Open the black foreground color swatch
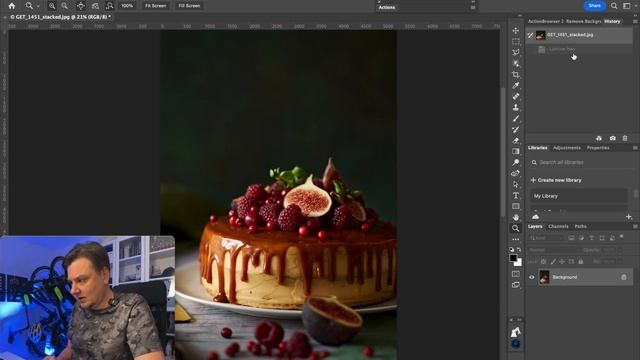Screen dimensions: 640x360 [513, 258]
